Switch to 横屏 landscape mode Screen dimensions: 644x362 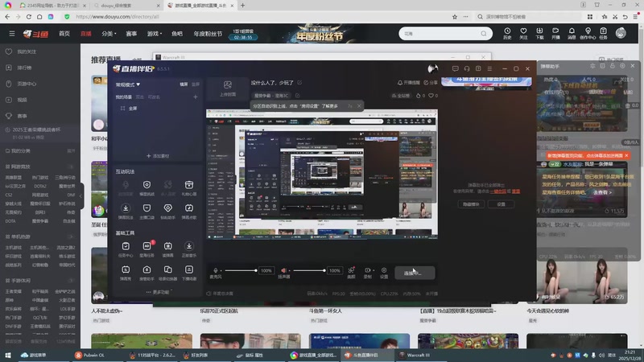[x=184, y=84]
